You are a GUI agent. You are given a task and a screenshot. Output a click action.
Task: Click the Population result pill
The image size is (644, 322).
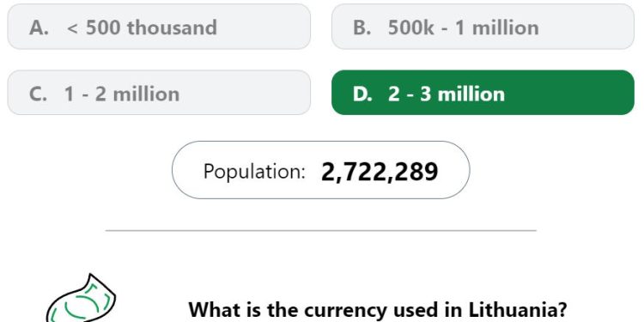click(x=321, y=170)
